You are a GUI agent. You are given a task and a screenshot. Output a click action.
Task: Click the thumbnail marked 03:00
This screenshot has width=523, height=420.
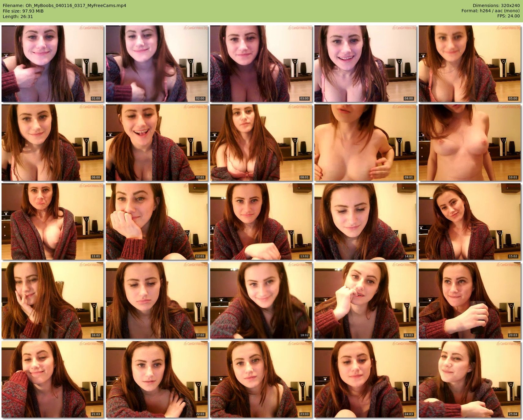click(261, 64)
